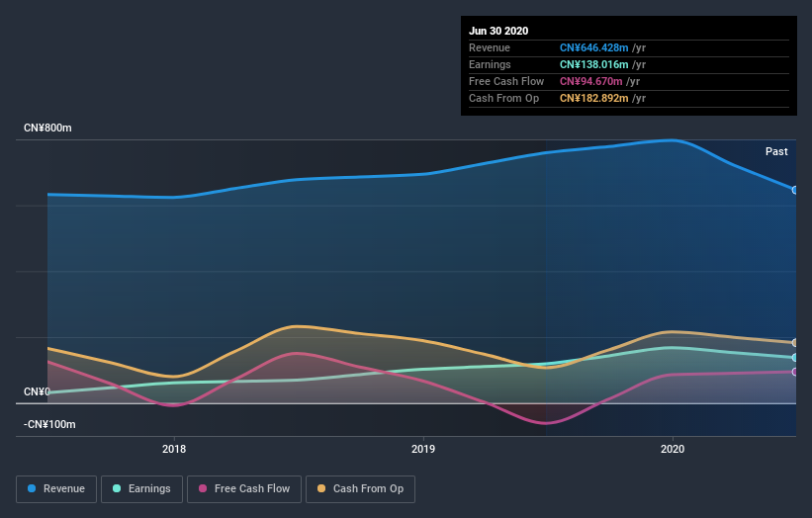
Task: Toggle the Earnings series legend button
Action: tap(141, 489)
